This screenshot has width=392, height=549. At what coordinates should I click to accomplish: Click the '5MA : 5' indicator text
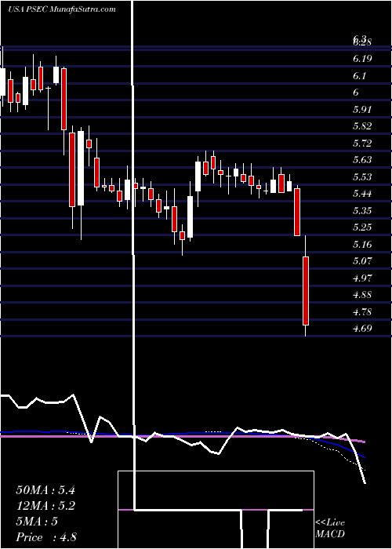[x=37, y=522]
